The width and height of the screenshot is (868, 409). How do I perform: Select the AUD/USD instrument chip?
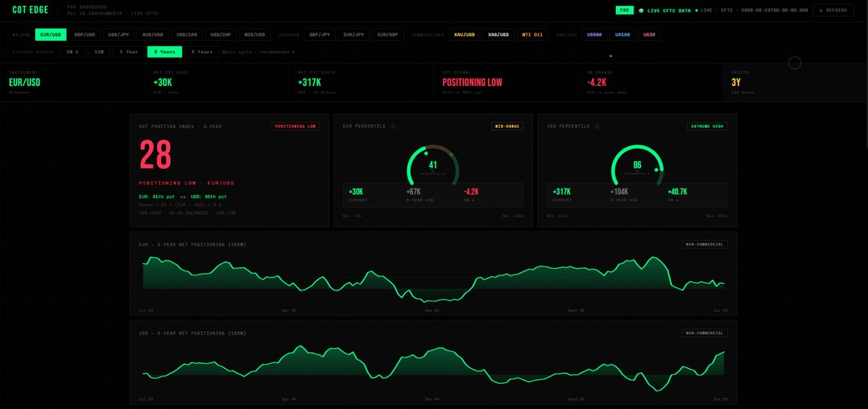click(153, 34)
